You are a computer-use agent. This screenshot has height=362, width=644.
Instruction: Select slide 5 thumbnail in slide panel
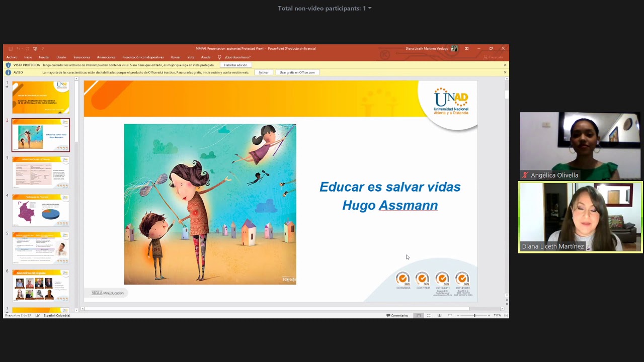click(41, 248)
